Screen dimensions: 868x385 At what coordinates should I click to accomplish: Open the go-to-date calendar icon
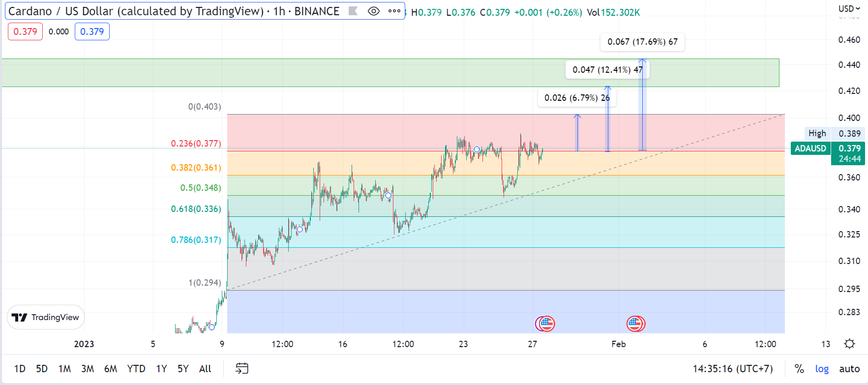tap(242, 368)
